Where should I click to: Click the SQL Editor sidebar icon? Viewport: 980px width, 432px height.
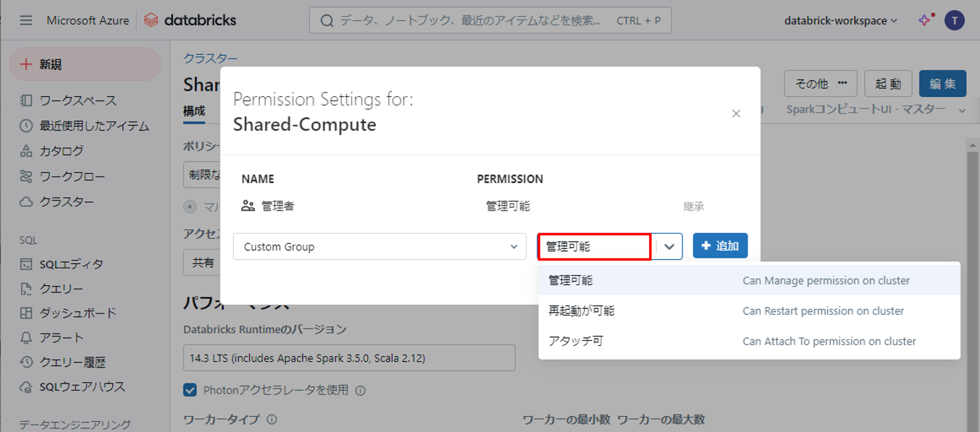[x=27, y=264]
